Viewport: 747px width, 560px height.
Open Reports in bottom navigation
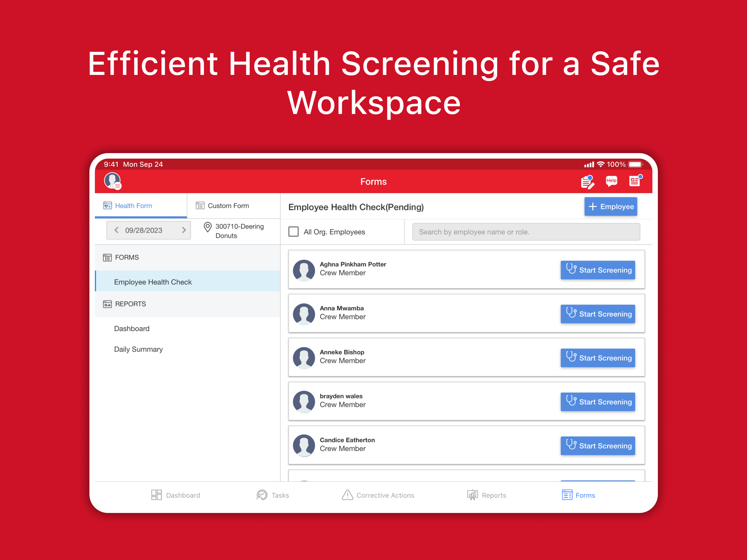pos(487,495)
